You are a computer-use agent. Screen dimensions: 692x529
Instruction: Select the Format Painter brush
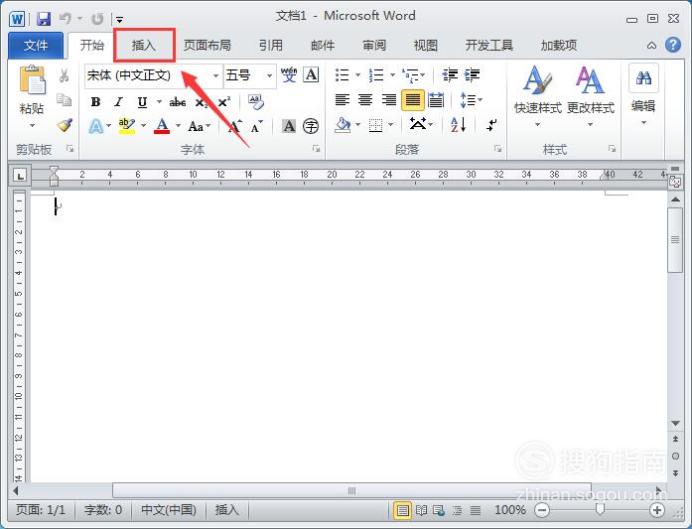click(64, 125)
